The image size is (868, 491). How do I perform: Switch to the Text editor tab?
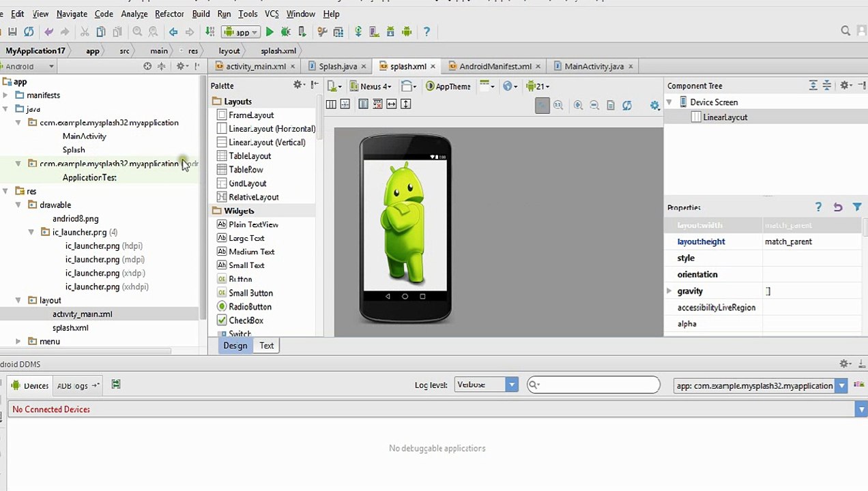[267, 346]
